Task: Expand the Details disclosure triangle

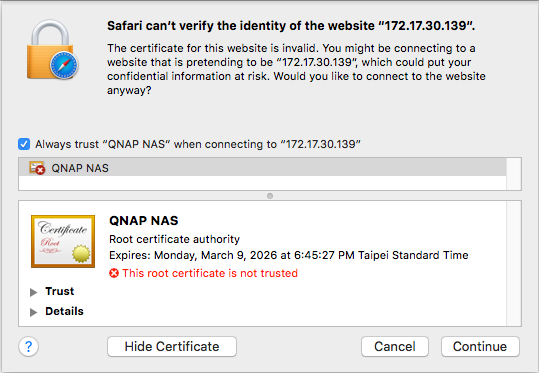Action: click(33, 312)
